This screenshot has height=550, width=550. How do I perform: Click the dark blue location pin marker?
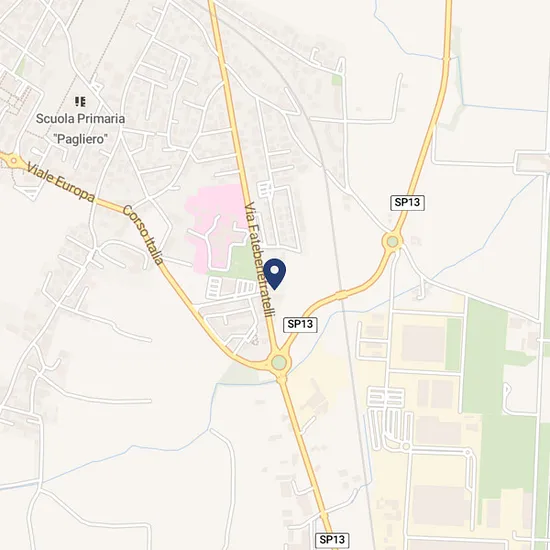point(275,274)
